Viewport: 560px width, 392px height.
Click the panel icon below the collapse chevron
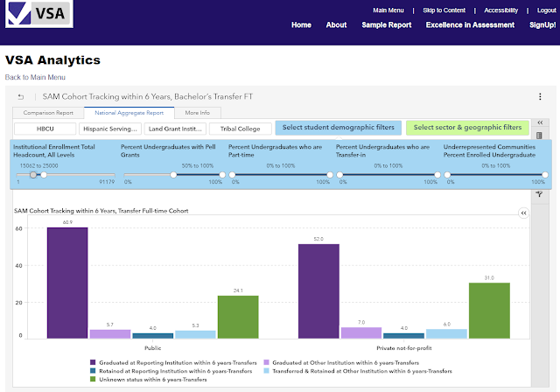tap(539, 136)
